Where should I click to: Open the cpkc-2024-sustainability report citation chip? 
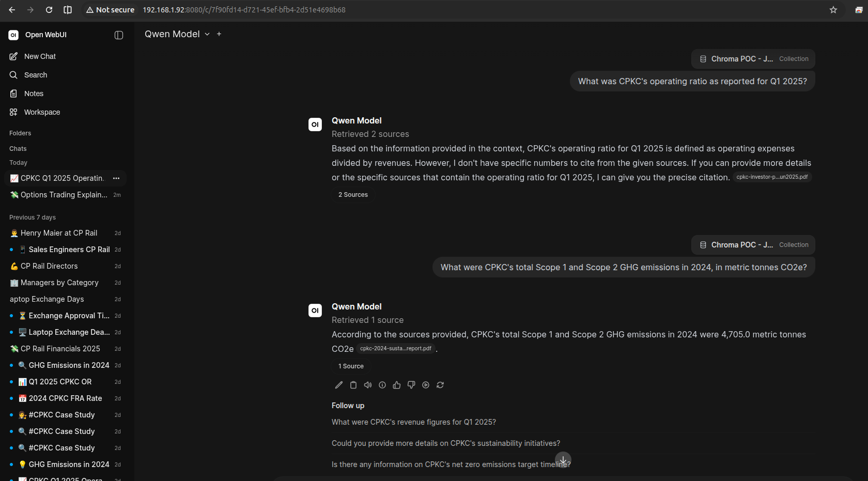point(396,349)
